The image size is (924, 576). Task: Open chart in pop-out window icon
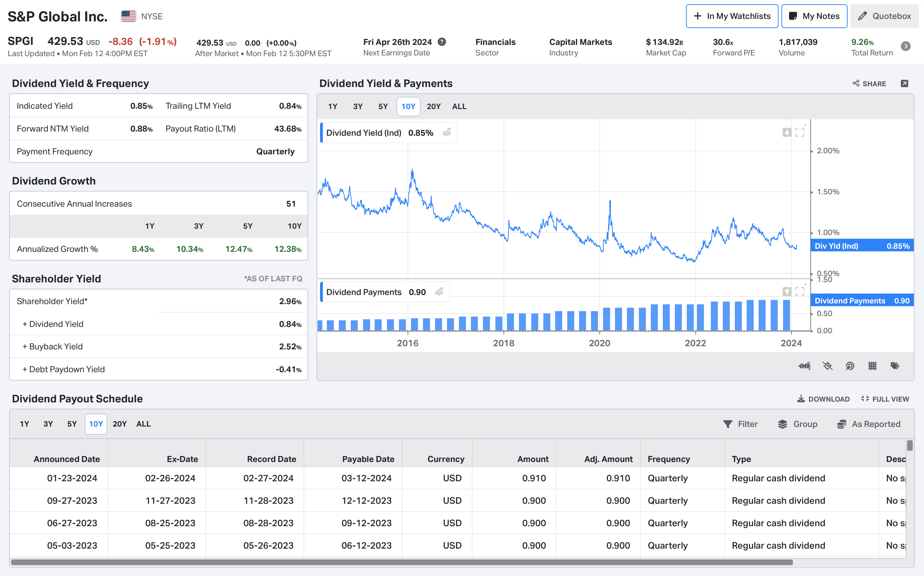pyautogui.click(x=905, y=83)
